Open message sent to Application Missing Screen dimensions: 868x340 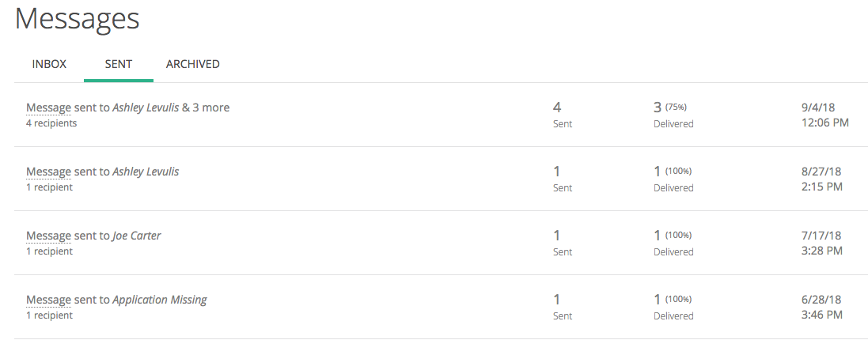116,300
